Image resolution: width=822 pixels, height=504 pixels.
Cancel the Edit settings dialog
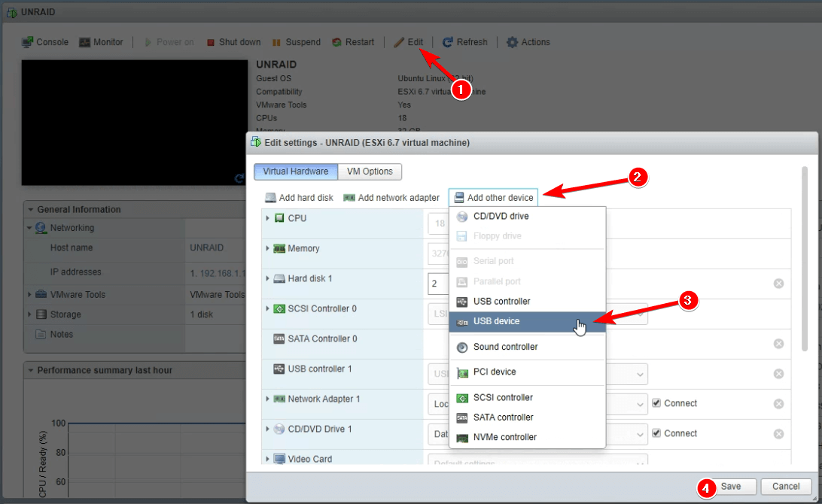pos(786,486)
